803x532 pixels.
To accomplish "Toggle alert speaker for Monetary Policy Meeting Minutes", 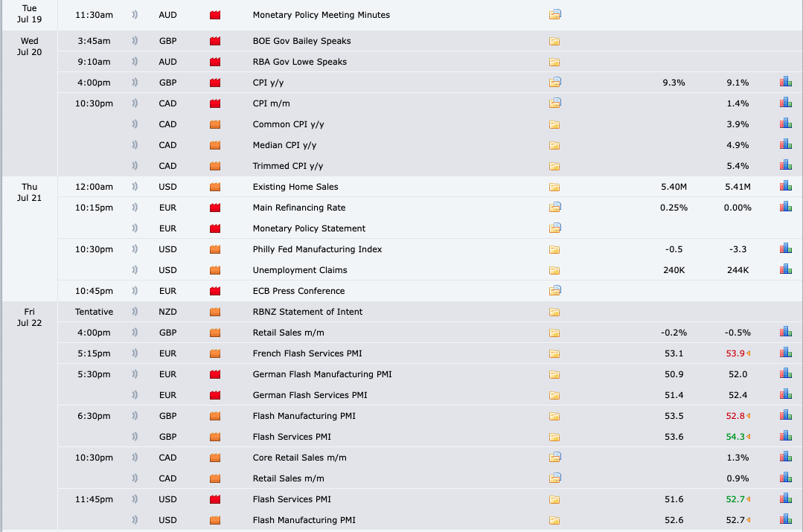I will (x=135, y=15).
